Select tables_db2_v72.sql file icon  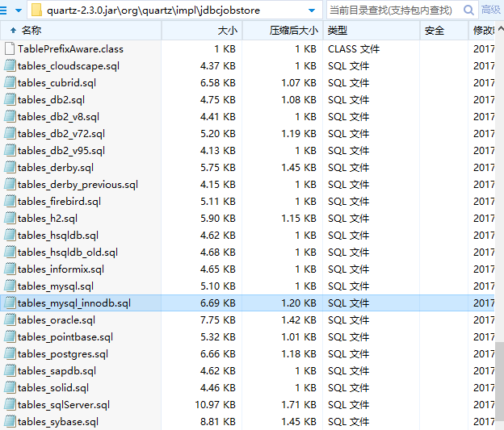pyautogui.click(x=10, y=134)
